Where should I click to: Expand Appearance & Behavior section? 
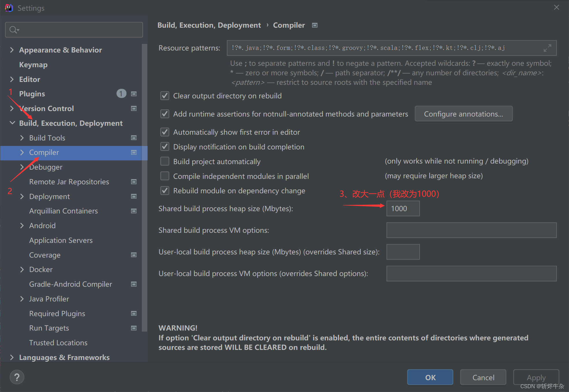12,50
